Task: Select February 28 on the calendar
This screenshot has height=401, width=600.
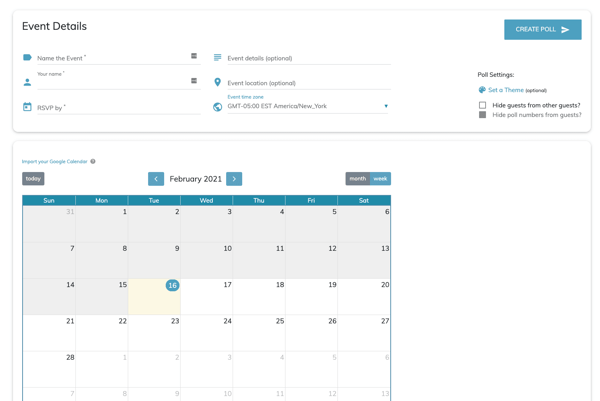Action: 49,369
